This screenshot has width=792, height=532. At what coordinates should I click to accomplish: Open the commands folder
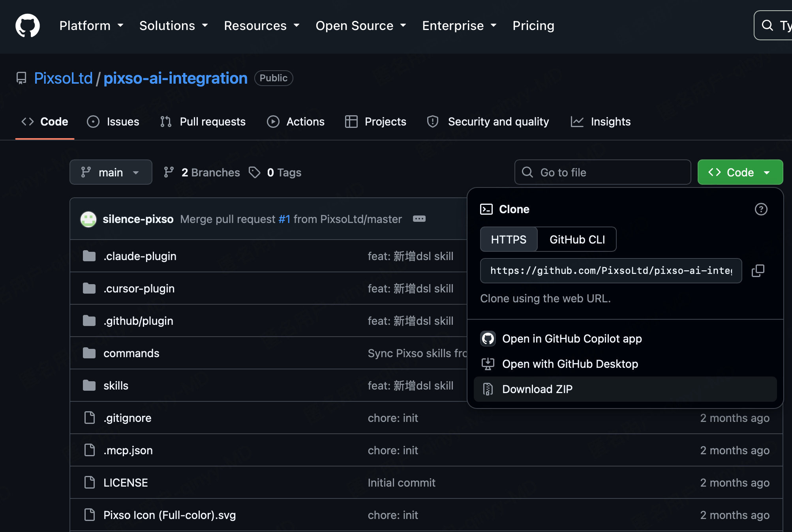[131, 353]
